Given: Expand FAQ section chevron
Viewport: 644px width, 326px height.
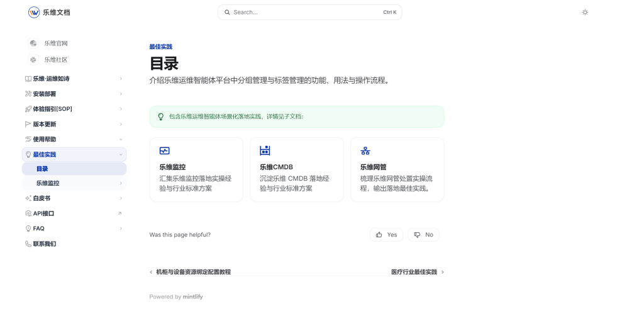Looking at the screenshot, I should [121, 228].
